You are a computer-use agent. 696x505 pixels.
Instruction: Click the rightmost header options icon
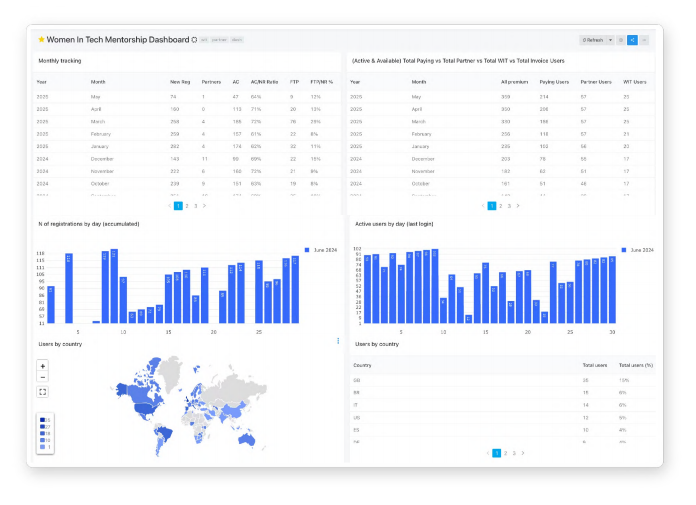(x=644, y=40)
